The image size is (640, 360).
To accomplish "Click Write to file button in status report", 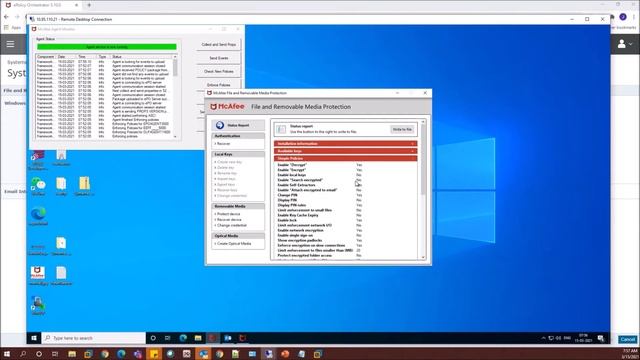I will point(402,129).
